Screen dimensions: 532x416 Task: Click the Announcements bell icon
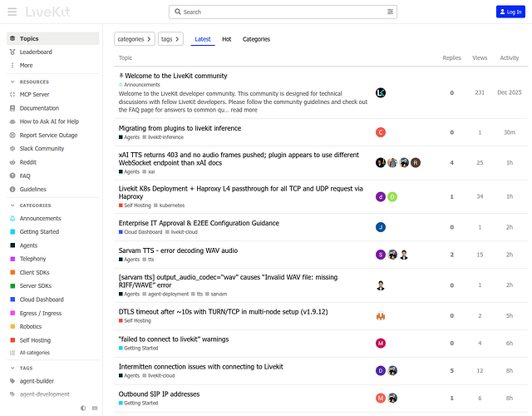point(12,218)
